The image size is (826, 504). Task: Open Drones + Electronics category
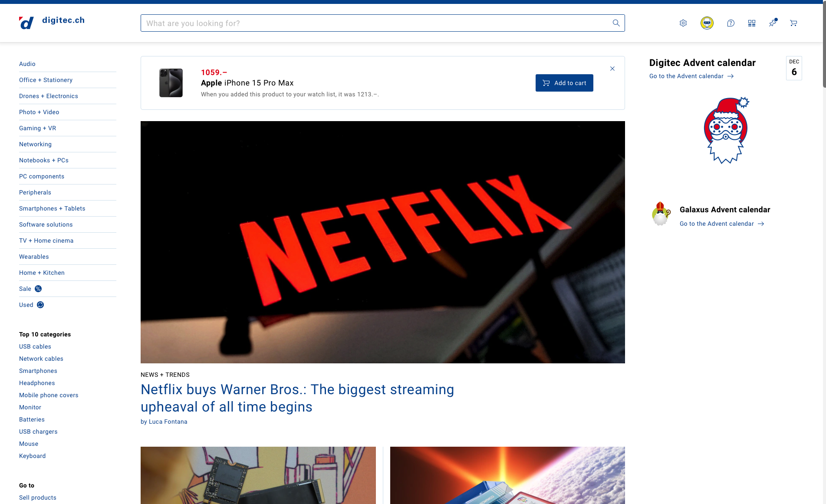(x=49, y=96)
